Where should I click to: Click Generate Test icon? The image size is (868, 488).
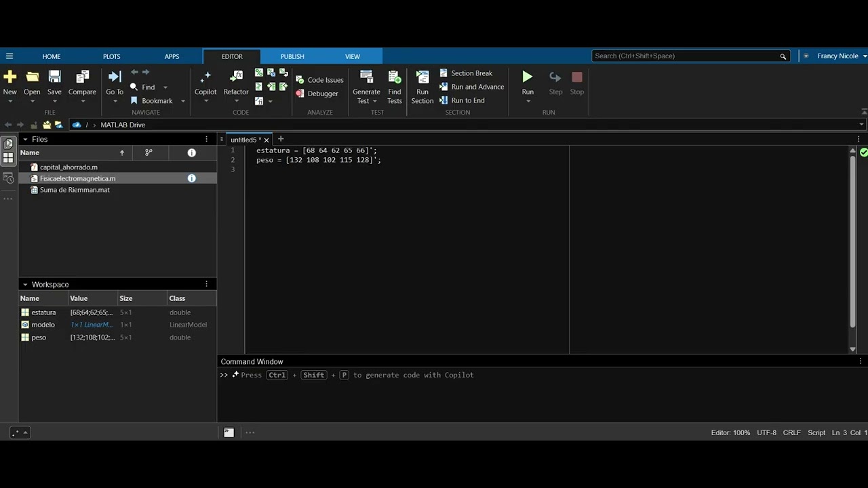[x=366, y=77]
